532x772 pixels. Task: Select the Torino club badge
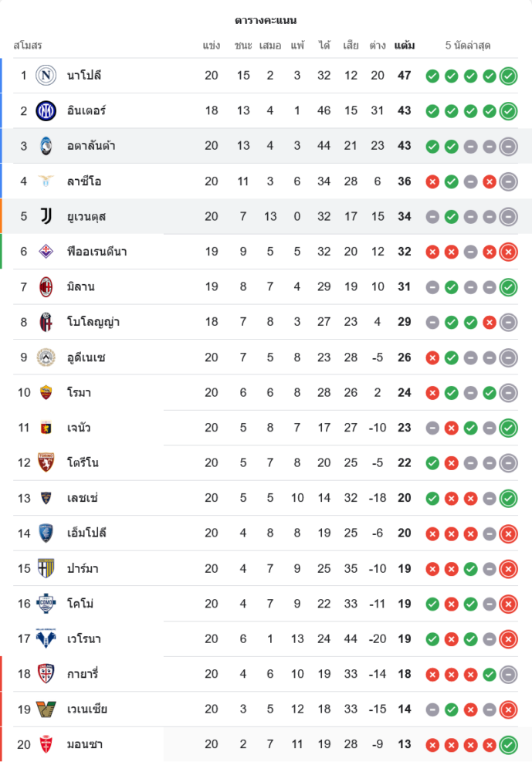click(x=46, y=462)
